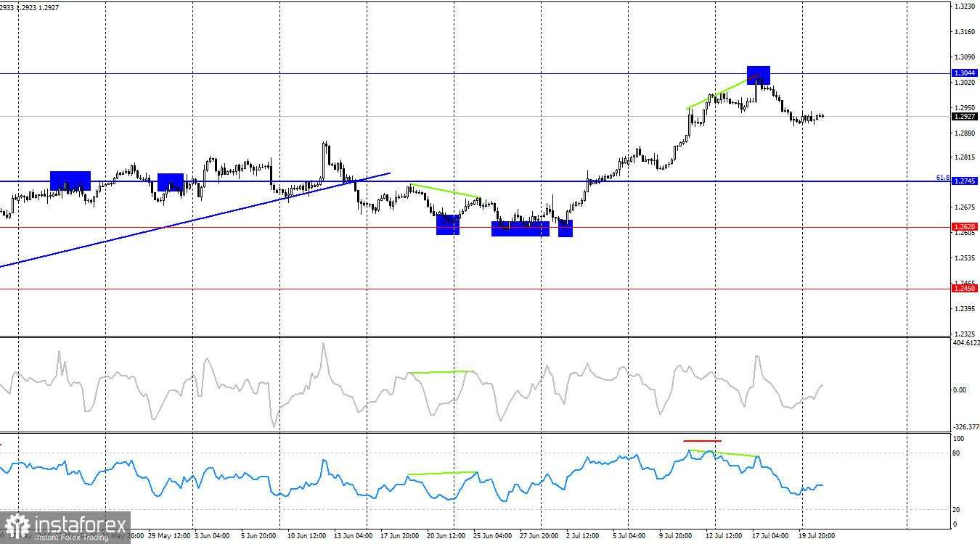This screenshot has width=980, height=544.
Task: Click the 1.3090 price axis value
Action: 965,57
